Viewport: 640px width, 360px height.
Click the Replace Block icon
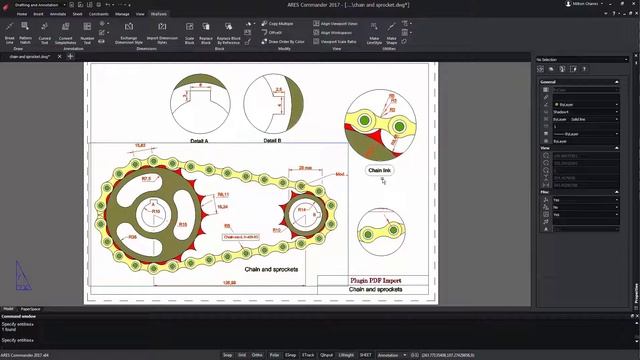pos(206,33)
